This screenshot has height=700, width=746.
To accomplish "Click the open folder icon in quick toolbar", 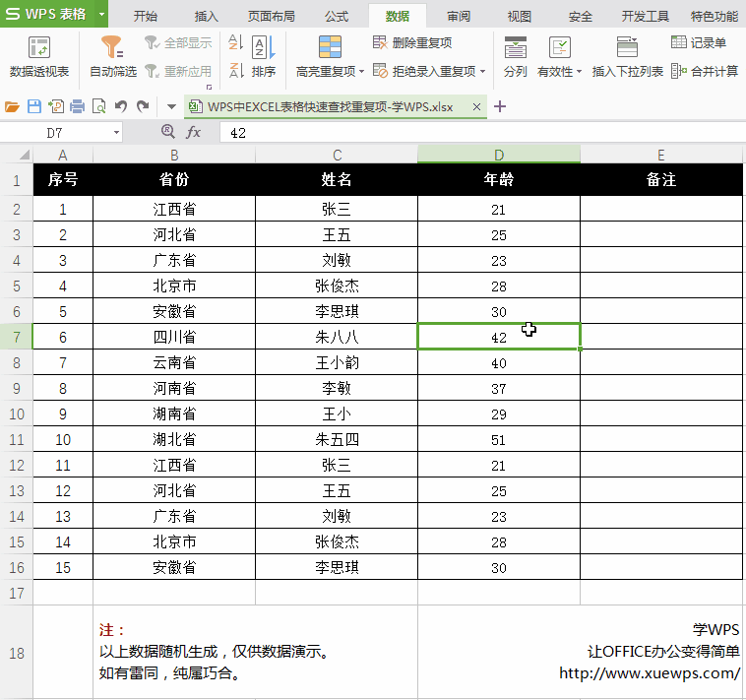I will click(x=12, y=106).
